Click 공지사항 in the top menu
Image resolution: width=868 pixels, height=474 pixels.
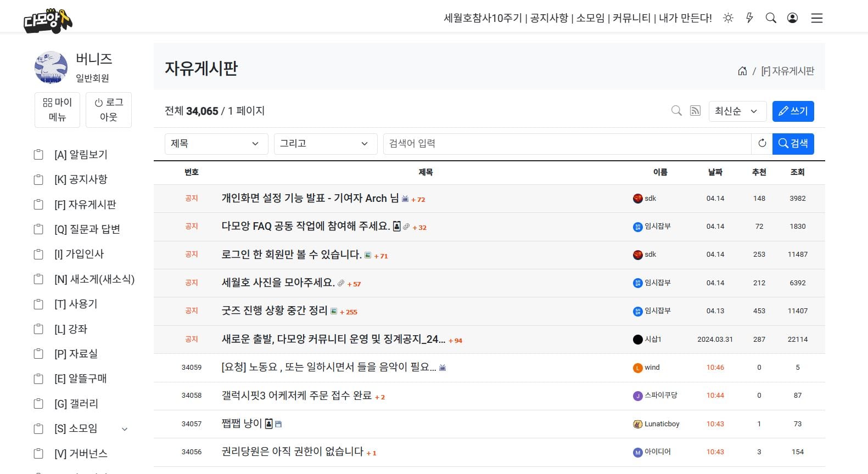(549, 18)
